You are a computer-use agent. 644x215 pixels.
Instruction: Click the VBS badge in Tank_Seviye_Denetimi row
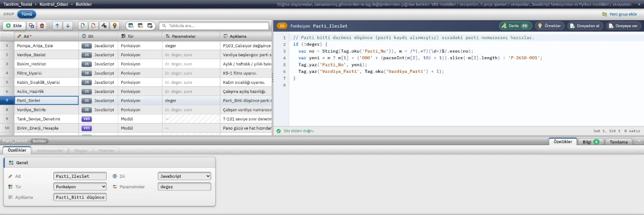(87, 119)
